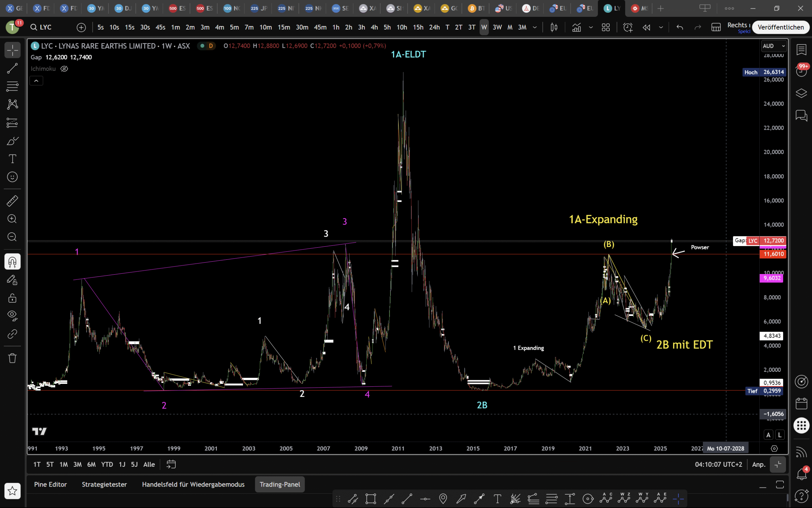Toggle magnet mode on drawing toolbar

pos(12,262)
